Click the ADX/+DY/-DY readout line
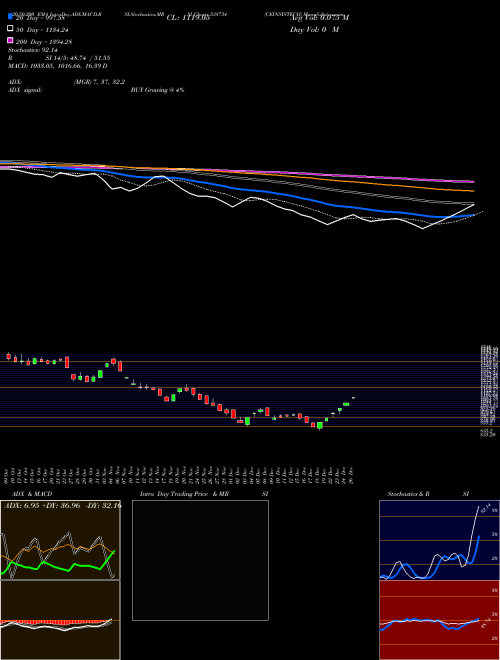 (x=62, y=505)
